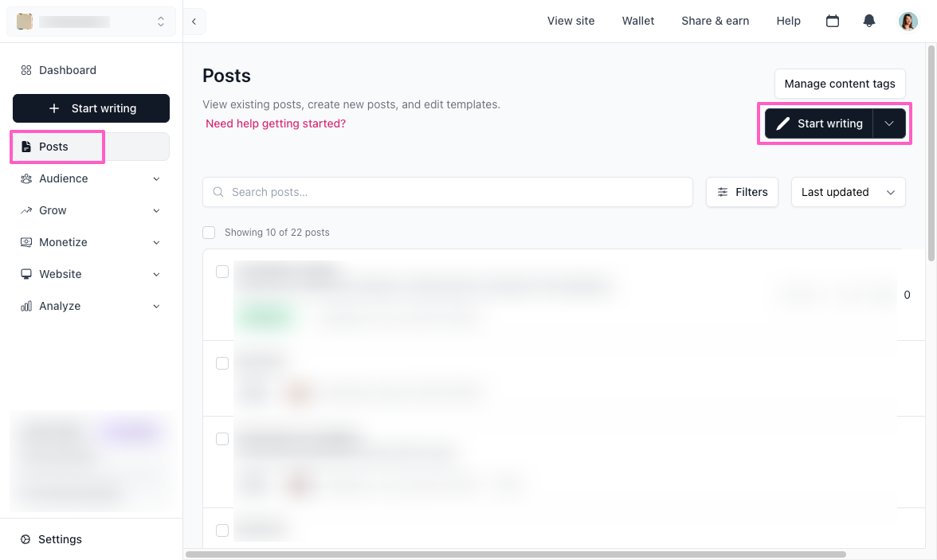This screenshot has width=937, height=560.
Task: Click the Dashboard grid icon
Action: pos(26,70)
